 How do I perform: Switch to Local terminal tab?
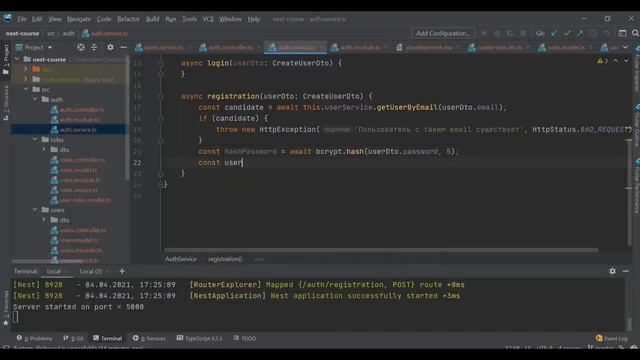pyautogui.click(x=53, y=271)
